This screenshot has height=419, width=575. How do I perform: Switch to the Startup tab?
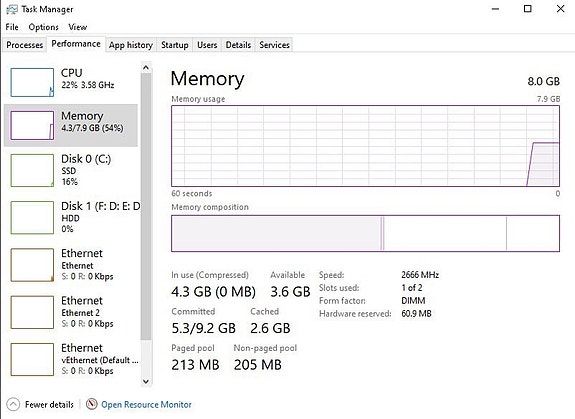pyautogui.click(x=175, y=45)
